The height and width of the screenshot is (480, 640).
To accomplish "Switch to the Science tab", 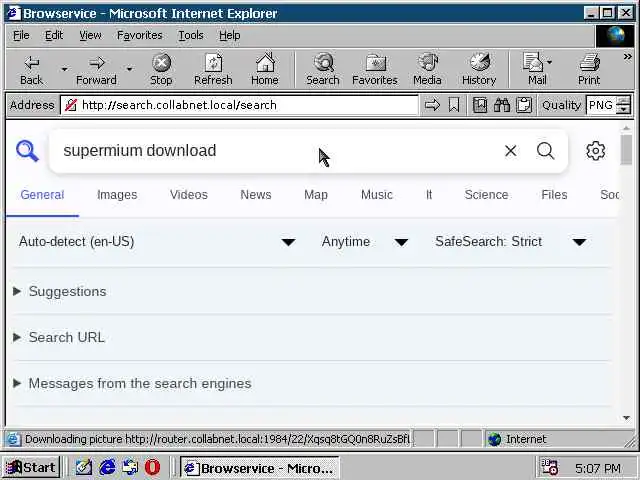I will tap(487, 195).
